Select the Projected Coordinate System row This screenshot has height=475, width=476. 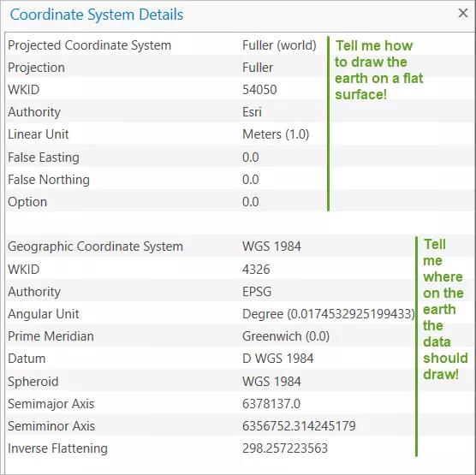coord(165,45)
